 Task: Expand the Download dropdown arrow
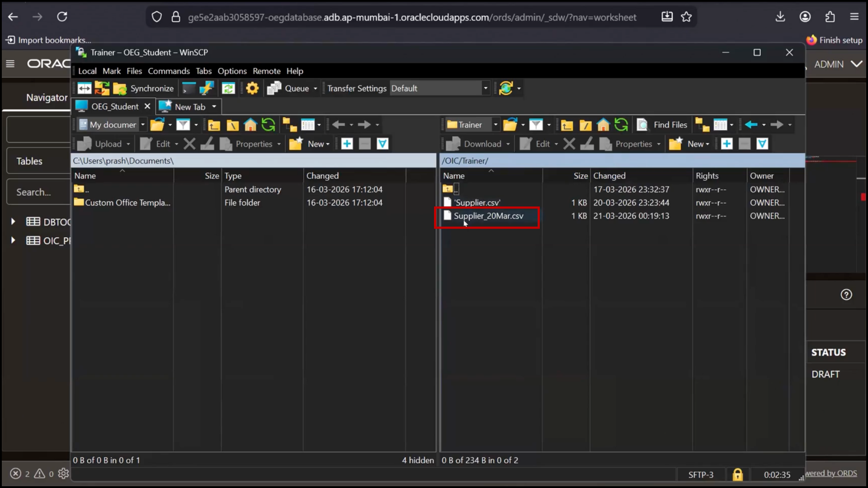coord(508,144)
